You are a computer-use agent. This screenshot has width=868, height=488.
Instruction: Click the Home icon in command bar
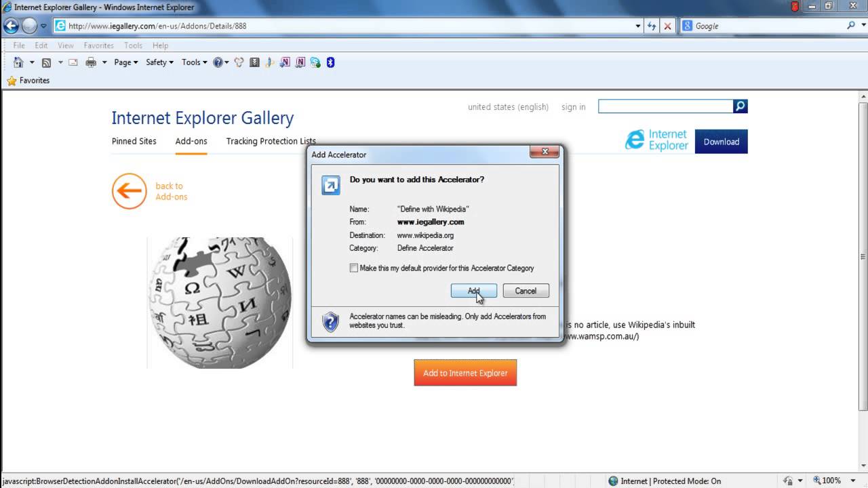18,62
